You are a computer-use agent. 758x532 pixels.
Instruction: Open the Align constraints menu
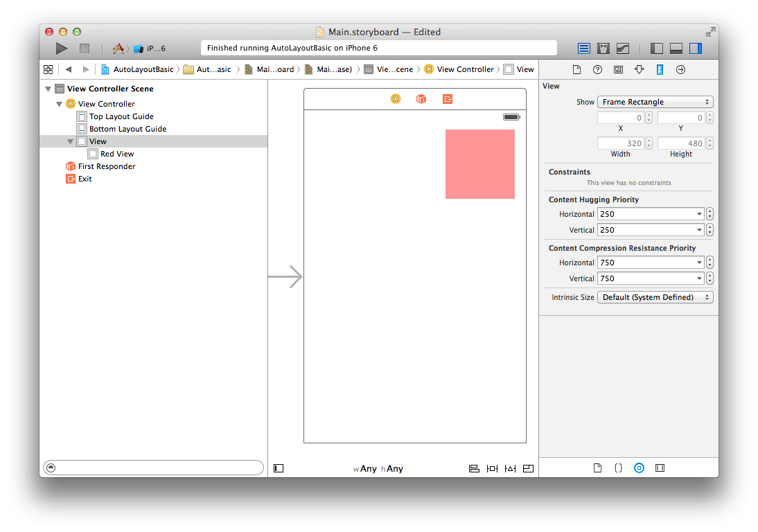click(x=474, y=468)
